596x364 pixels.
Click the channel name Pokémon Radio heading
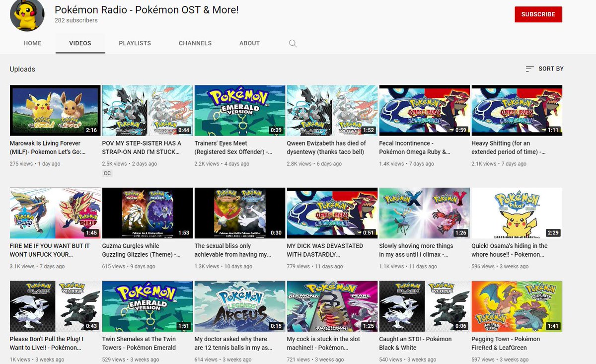[147, 9]
